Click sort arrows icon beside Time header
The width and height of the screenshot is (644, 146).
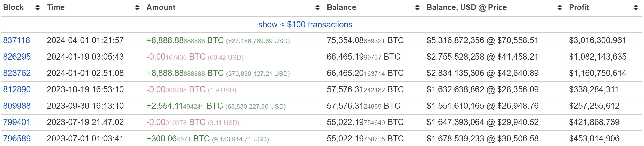coord(137,8)
